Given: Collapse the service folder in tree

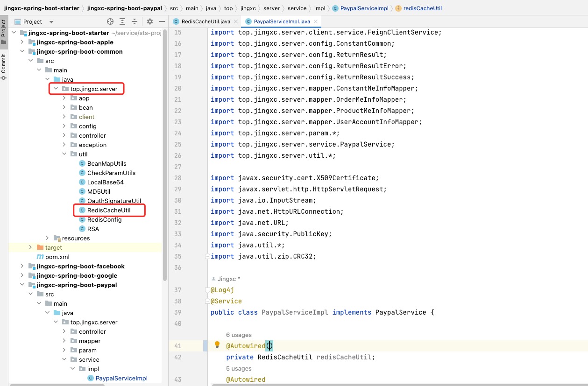Looking at the screenshot, I should pos(64,359).
